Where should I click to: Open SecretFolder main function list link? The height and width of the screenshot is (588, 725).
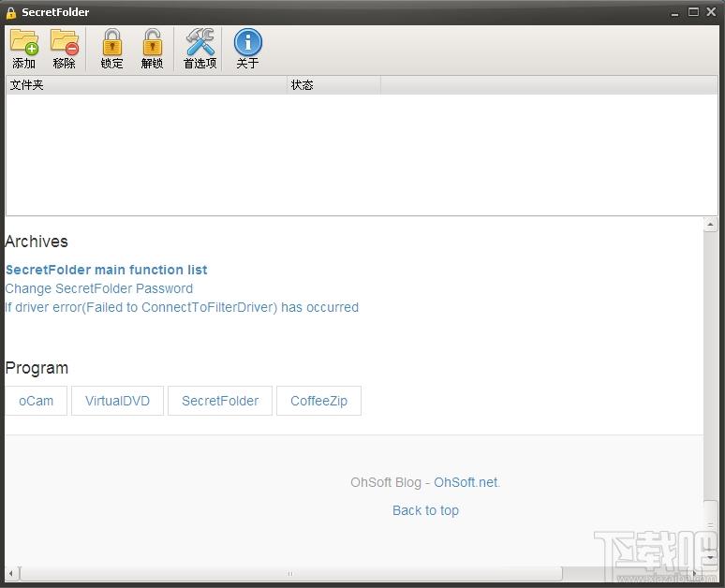107,270
